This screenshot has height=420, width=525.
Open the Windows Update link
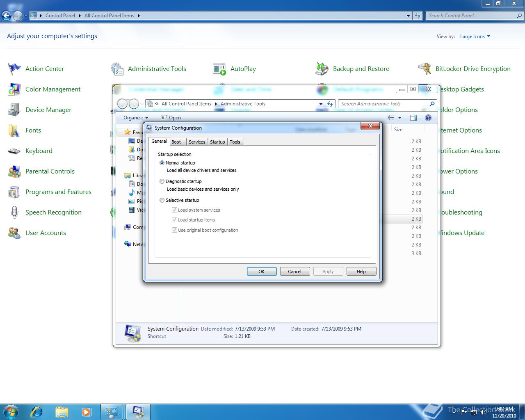pos(463,233)
